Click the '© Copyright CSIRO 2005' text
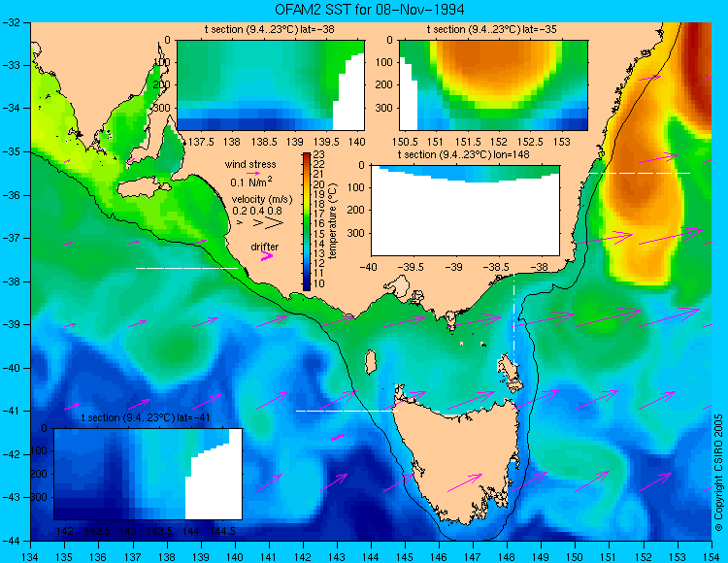 coord(718,473)
